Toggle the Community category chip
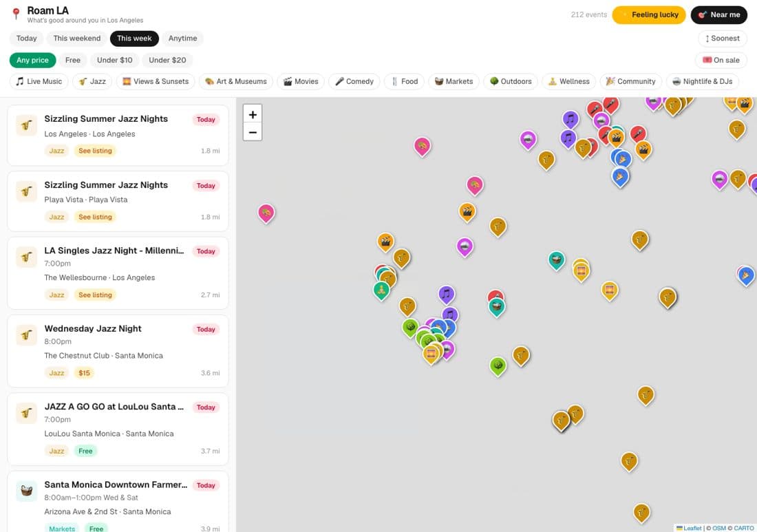This screenshot has width=757, height=532. pyautogui.click(x=631, y=81)
